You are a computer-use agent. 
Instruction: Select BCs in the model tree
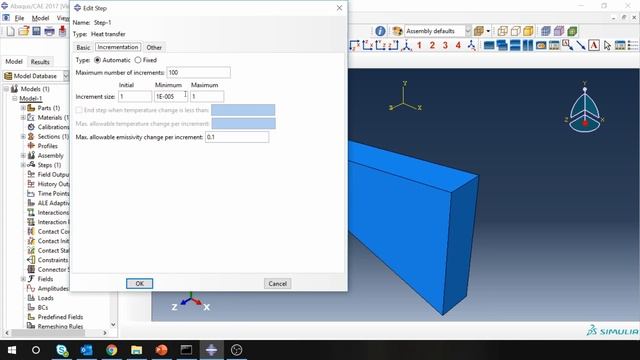point(43,308)
